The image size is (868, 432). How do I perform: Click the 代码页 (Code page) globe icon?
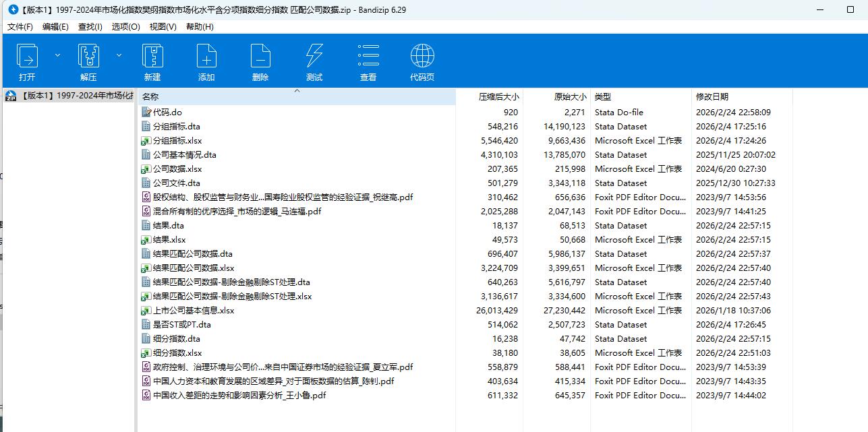422,55
